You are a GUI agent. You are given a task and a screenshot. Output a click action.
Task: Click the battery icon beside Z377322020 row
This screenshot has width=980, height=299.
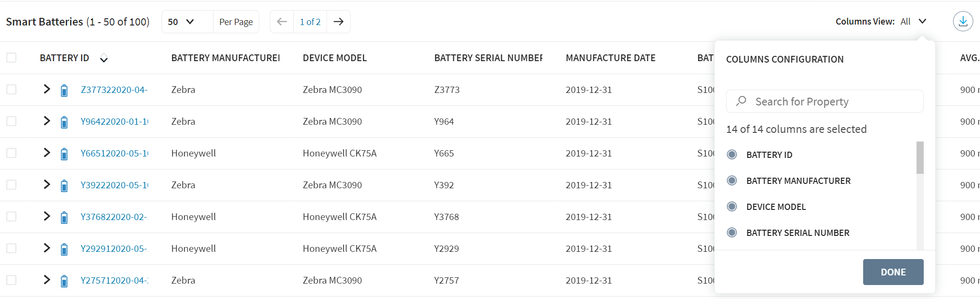tap(64, 90)
